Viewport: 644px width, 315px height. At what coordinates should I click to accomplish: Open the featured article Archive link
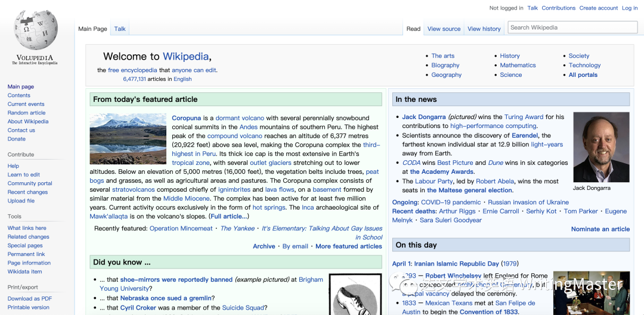pyautogui.click(x=264, y=247)
